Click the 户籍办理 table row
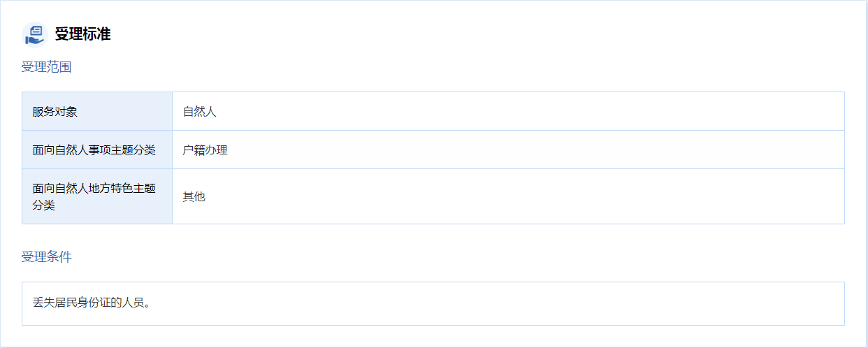 pos(433,150)
